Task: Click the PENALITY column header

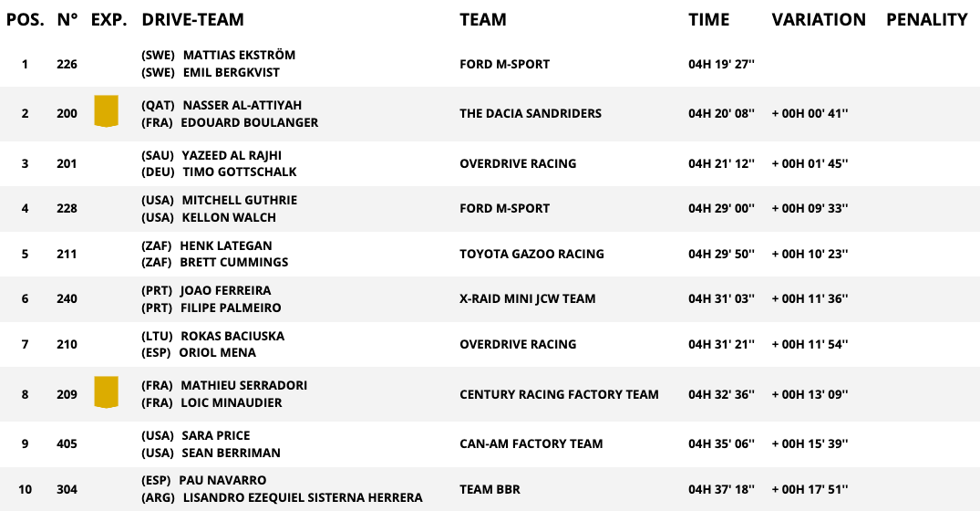Action: click(926, 19)
